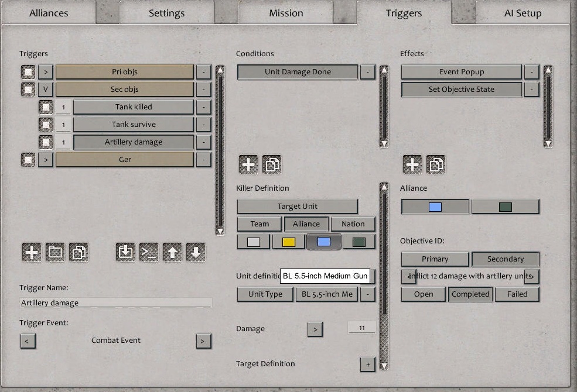
Task: Open the BL 5.5-inch unit dropdown
Action: point(326,294)
